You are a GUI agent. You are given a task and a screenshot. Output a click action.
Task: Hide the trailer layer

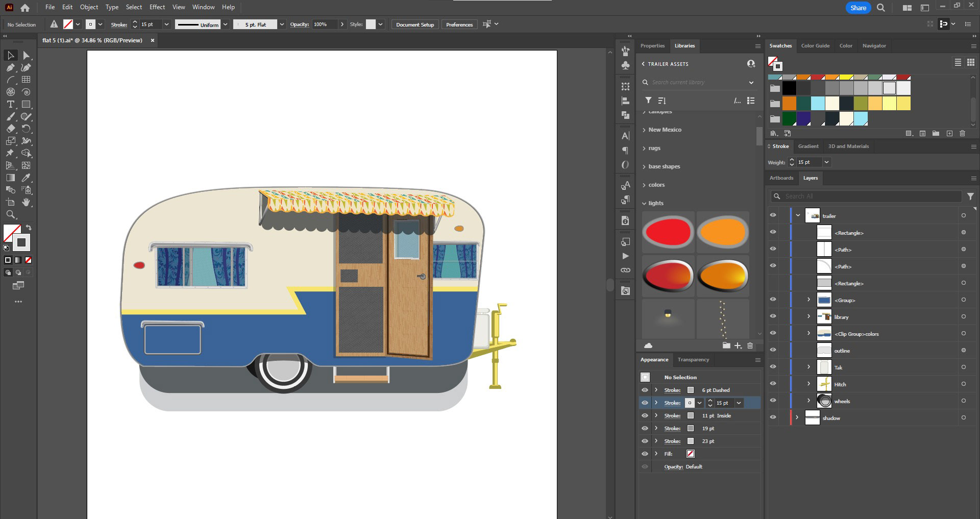click(x=773, y=215)
